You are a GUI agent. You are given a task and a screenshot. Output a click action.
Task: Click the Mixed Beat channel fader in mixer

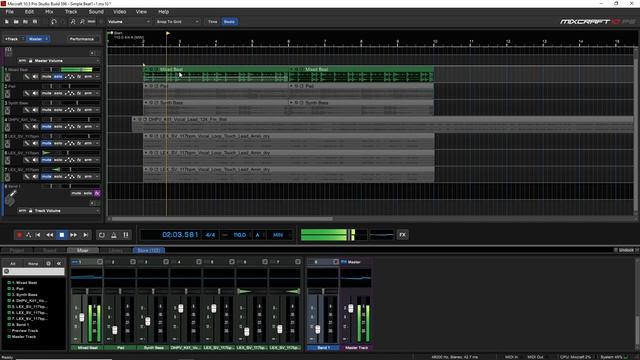coord(82,317)
